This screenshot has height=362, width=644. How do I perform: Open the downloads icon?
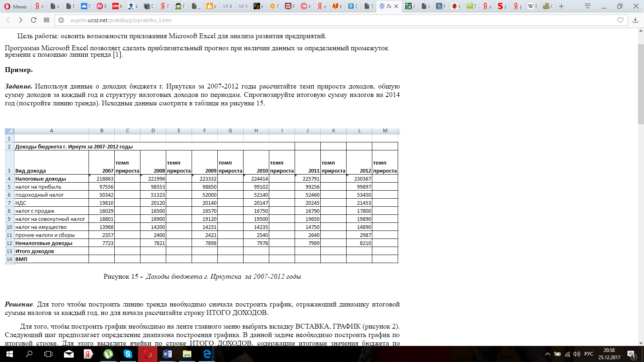(635, 20)
